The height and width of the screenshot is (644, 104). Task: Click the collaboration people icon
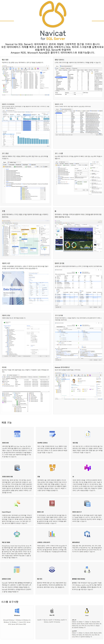(x=87, y=534)
